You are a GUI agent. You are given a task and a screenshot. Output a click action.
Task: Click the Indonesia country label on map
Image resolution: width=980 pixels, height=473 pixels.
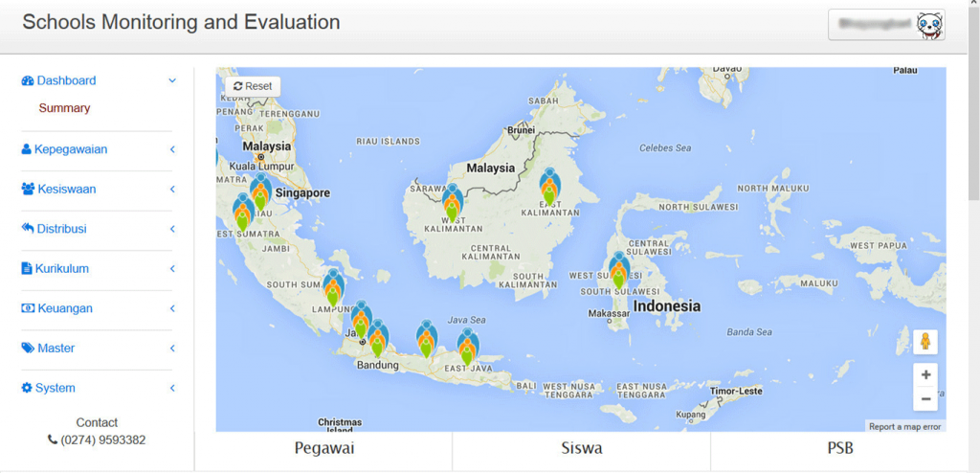point(667,306)
